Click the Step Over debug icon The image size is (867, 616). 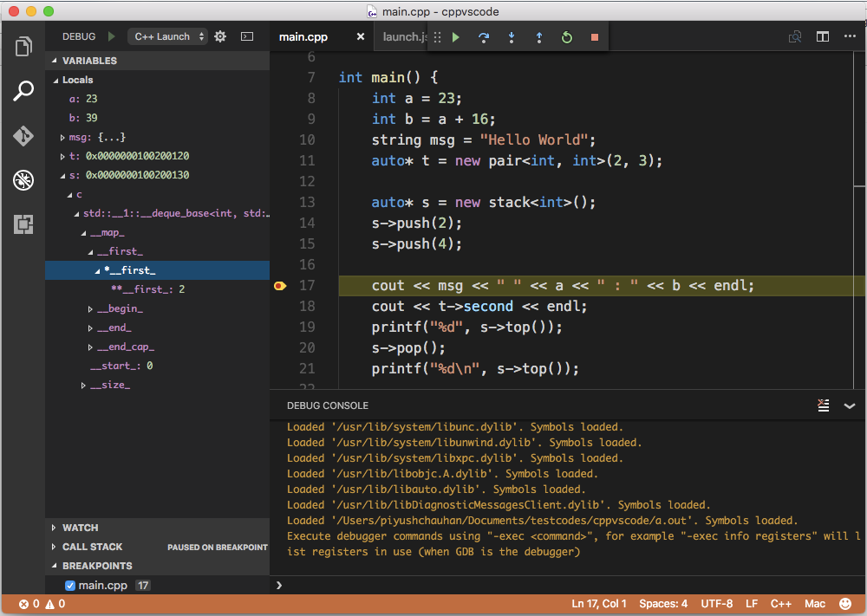click(484, 37)
